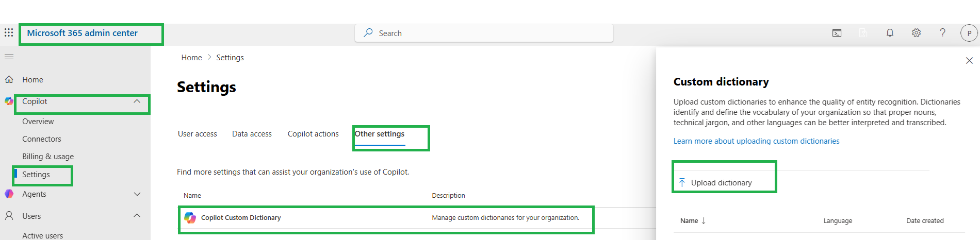This screenshot has height=240, width=980.
Task: Open Connectors under Copilot
Action: point(41,139)
